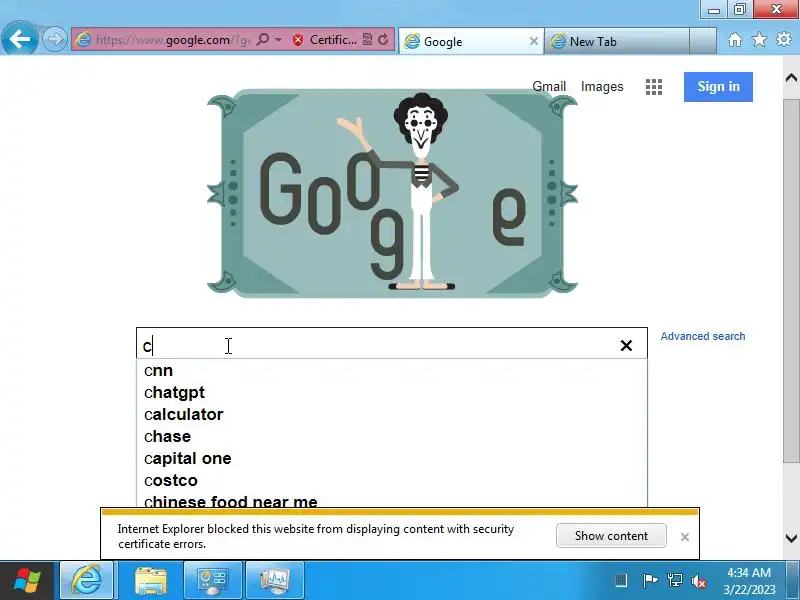The image size is (800, 600).
Task: Click the touch keyboard tray icon
Action: (621, 581)
